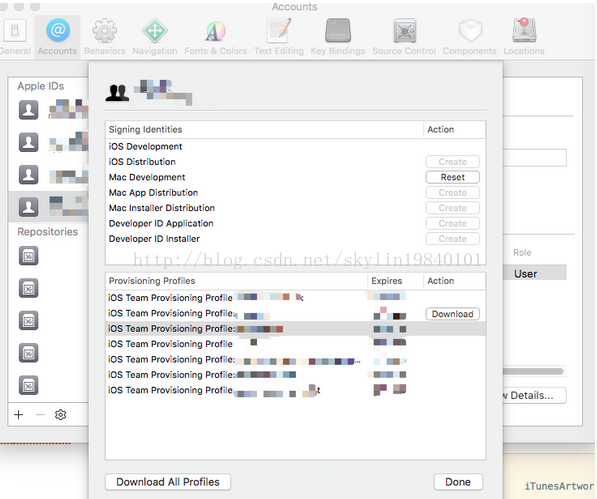Create a Mac Installer Distribution identity
The image size is (597, 499).
452,208
